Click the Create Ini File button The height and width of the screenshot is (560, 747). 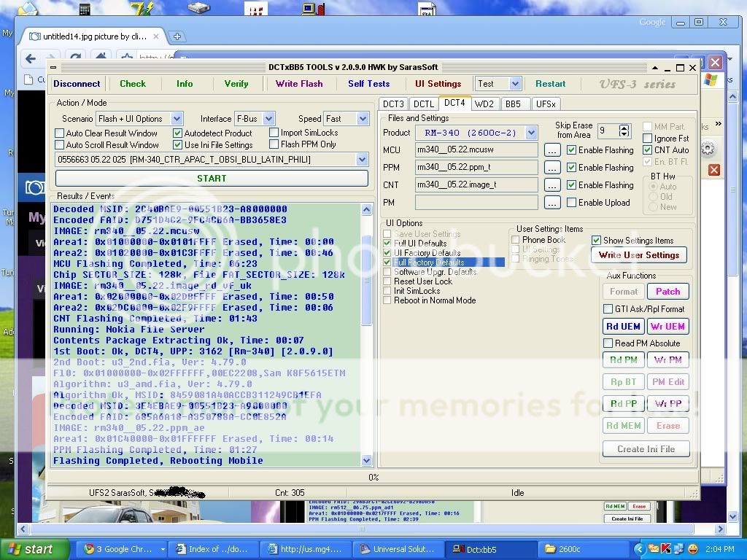[646, 449]
